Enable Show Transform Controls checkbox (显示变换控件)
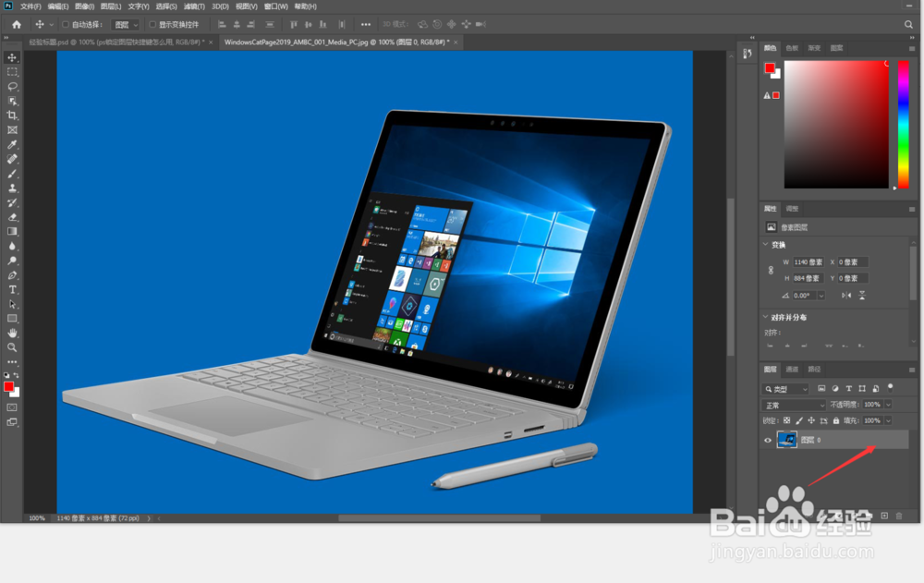This screenshot has width=924, height=583. [x=152, y=24]
